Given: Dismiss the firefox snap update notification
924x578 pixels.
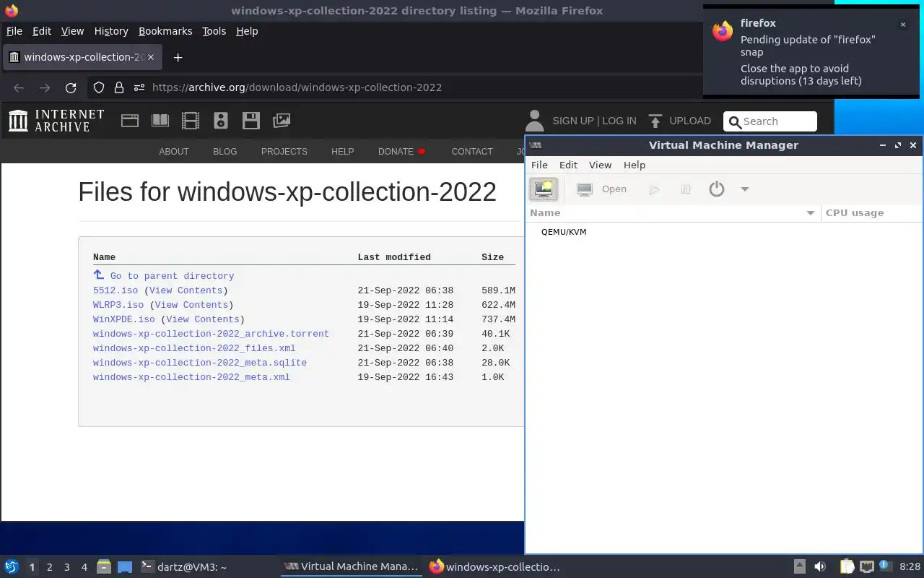Looking at the screenshot, I should 902,25.
